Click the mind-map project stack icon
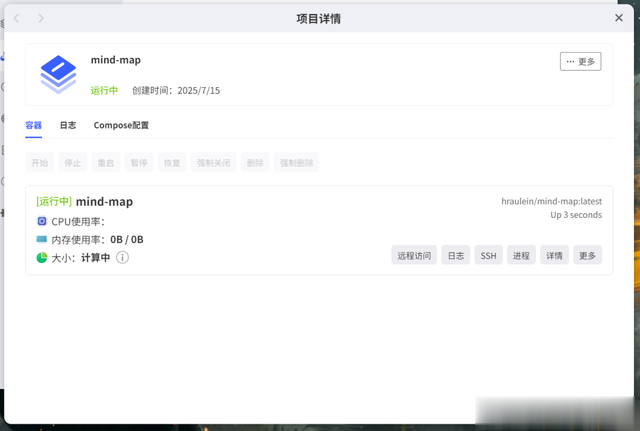The image size is (640, 431). (x=58, y=74)
